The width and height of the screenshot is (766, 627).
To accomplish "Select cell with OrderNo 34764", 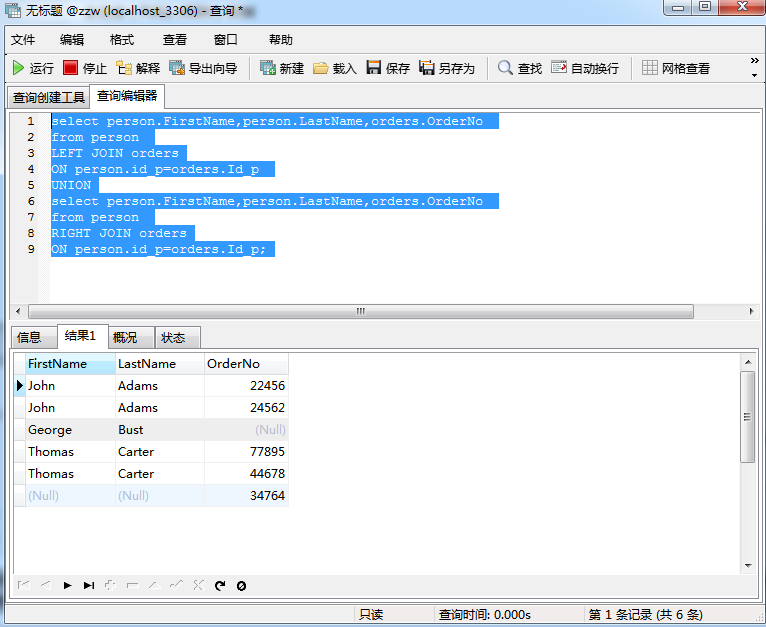I will pos(246,496).
